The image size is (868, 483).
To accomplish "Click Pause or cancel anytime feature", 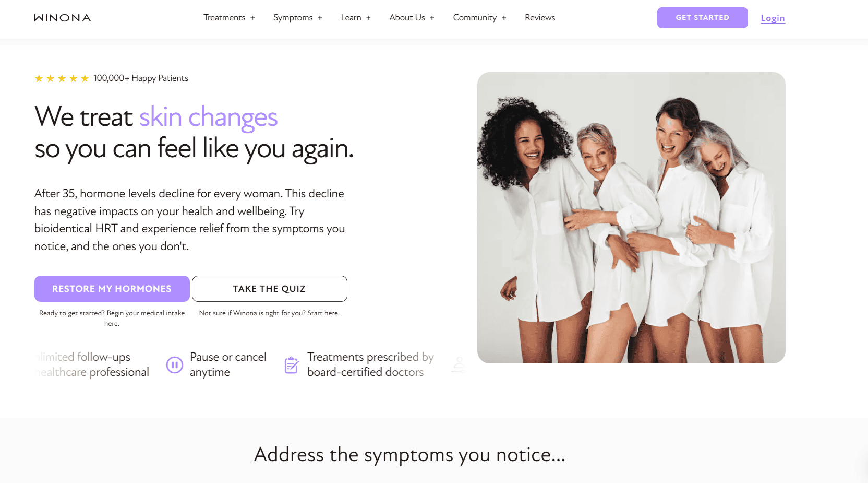I will (216, 364).
